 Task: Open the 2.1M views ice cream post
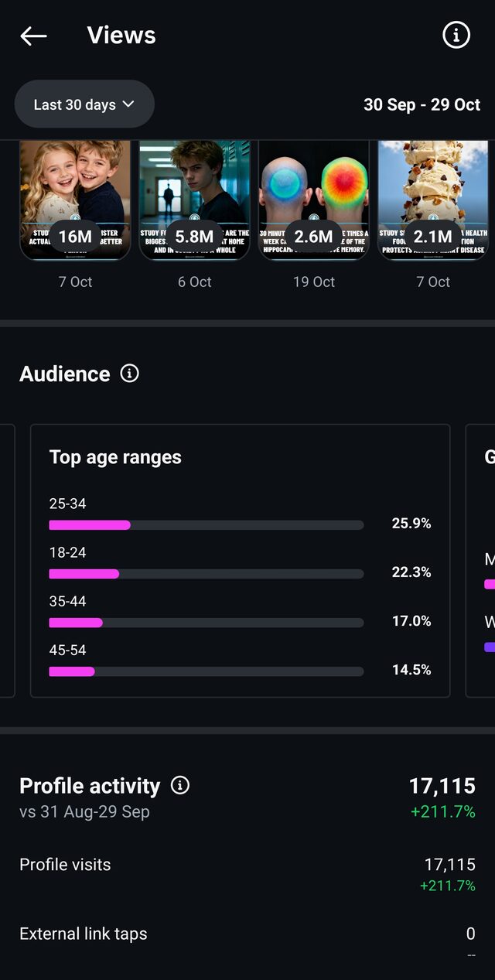[432, 200]
